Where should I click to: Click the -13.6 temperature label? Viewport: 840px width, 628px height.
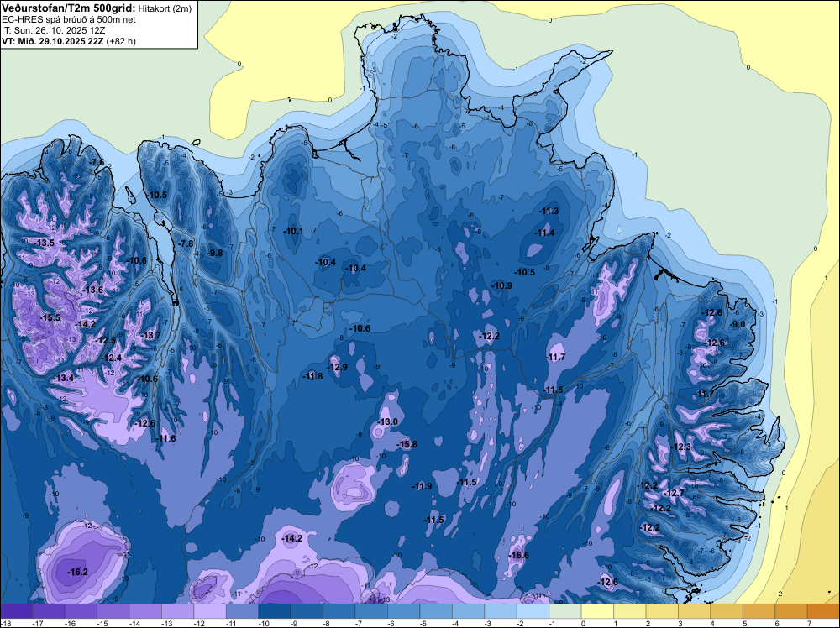tap(92, 290)
